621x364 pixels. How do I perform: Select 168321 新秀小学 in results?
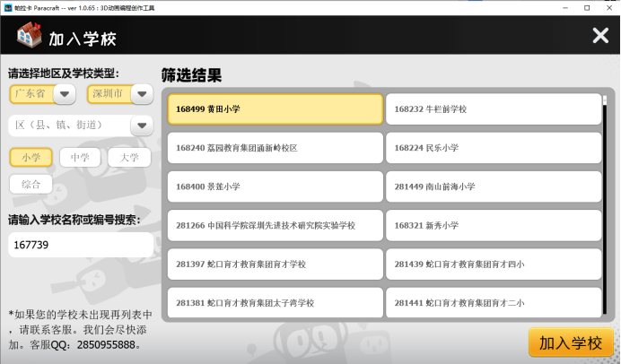[x=493, y=226]
